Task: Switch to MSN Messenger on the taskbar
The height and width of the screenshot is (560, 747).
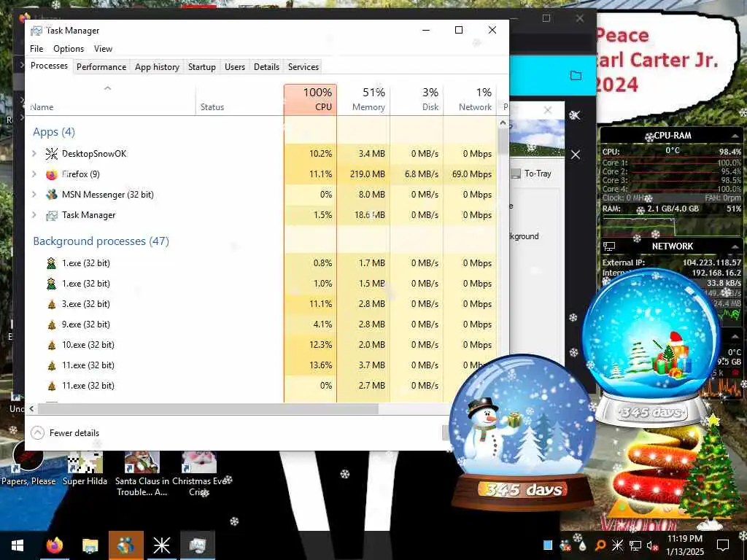Action: (x=125, y=545)
